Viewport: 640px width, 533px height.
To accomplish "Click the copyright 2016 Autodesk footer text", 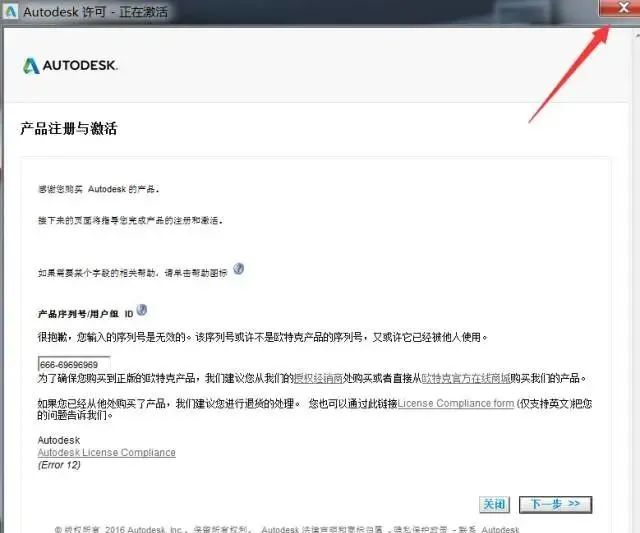I will 287,529.
